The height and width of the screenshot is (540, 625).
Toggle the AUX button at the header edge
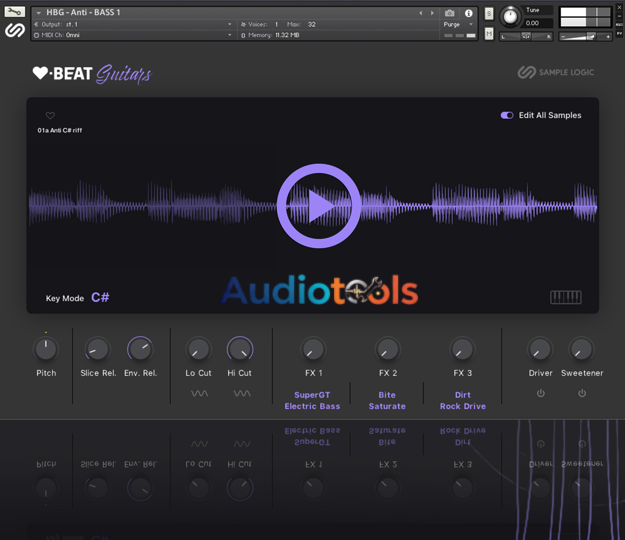tap(619, 25)
